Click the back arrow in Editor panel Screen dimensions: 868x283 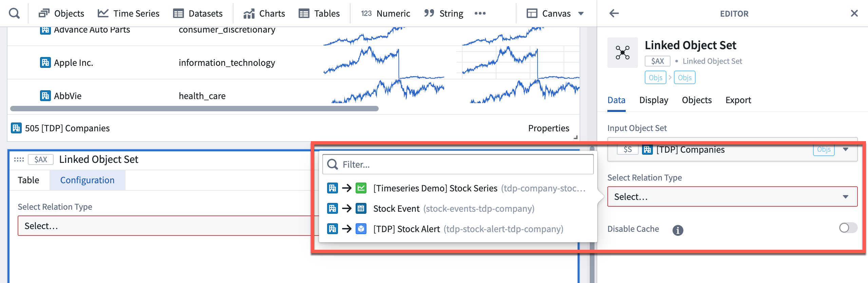tap(614, 13)
